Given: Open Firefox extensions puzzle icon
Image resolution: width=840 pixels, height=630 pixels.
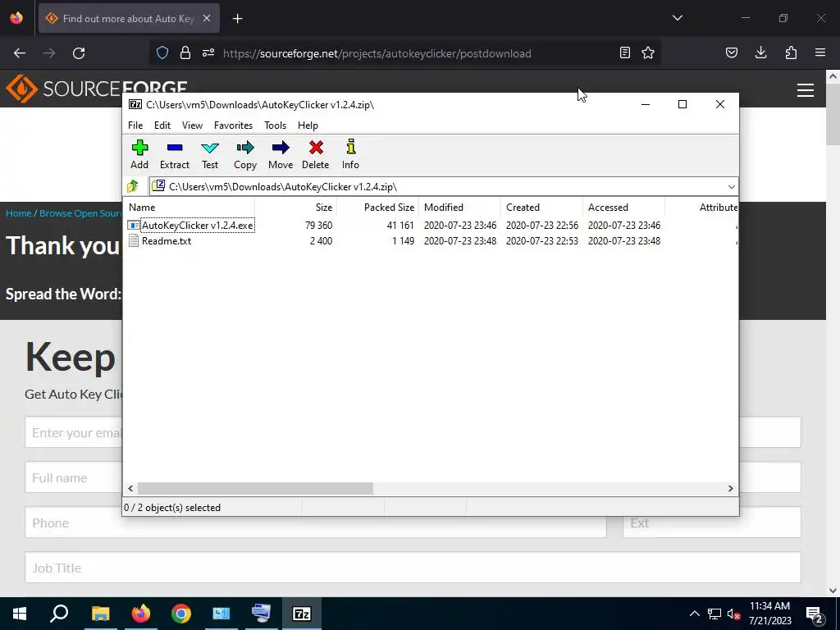Looking at the screenshot, I should coord(791,53).
